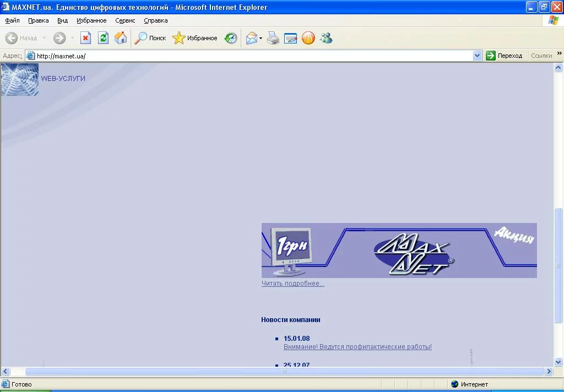Click the vertical scrollbar thumb

tap(558, 265)
